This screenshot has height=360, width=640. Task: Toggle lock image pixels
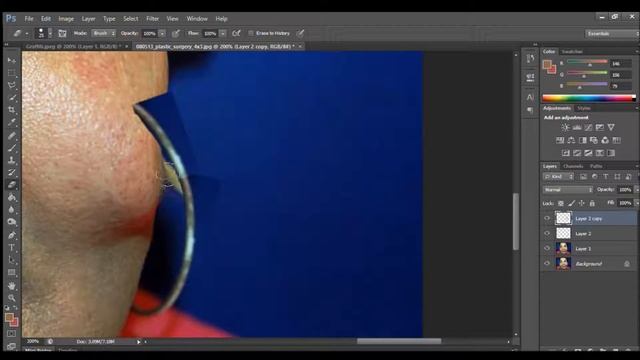(571, 203)
